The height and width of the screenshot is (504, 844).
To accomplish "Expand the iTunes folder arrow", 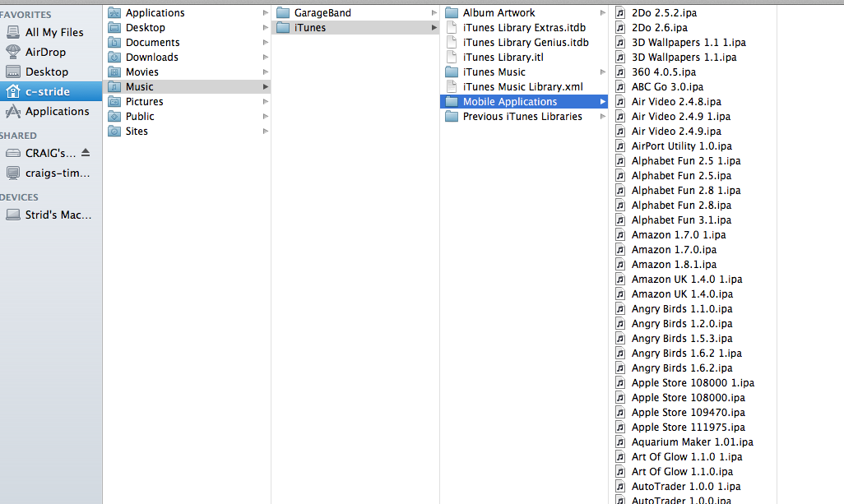I will (x=434, y=27).
